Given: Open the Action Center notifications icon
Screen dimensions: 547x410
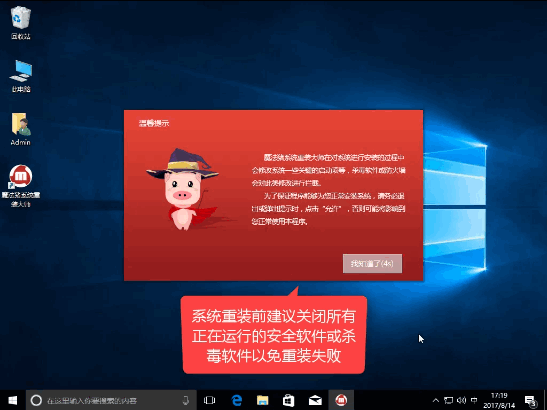Looking at the screenshot, I should 531,400.
